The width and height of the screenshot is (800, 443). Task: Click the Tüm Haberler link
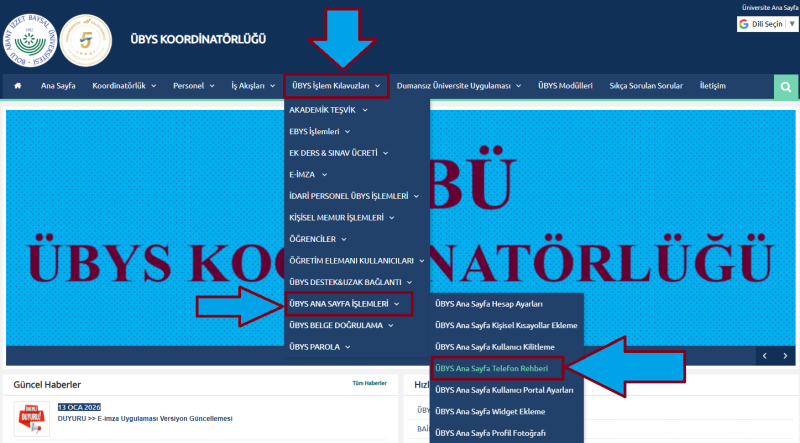tap(369, 383)
